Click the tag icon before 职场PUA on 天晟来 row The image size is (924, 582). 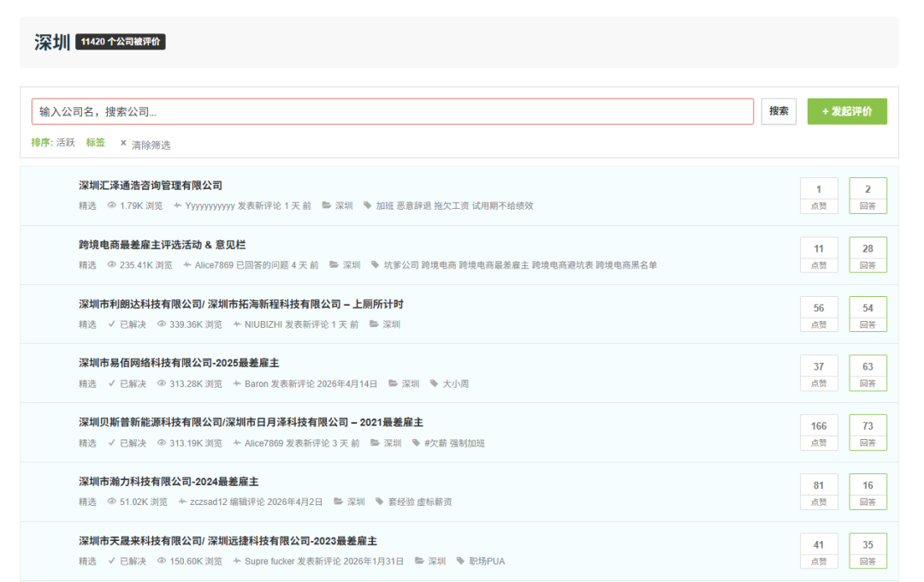click(459, 561)
